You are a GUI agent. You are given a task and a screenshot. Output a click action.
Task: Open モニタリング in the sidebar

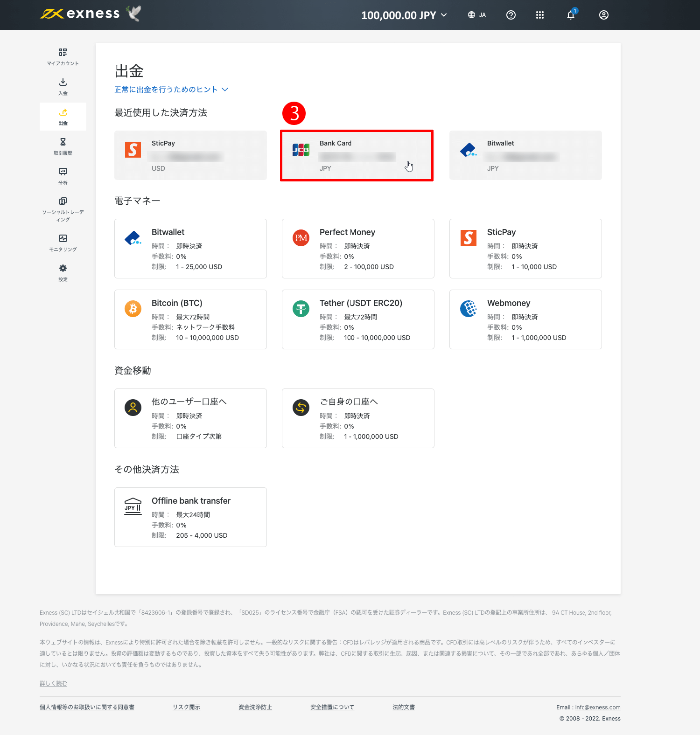(63, 243)
